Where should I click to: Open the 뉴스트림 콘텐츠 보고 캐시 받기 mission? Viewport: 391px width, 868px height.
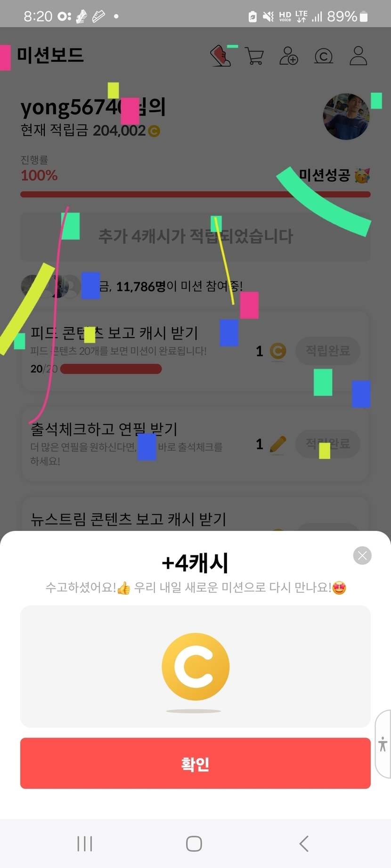point(129,519)
